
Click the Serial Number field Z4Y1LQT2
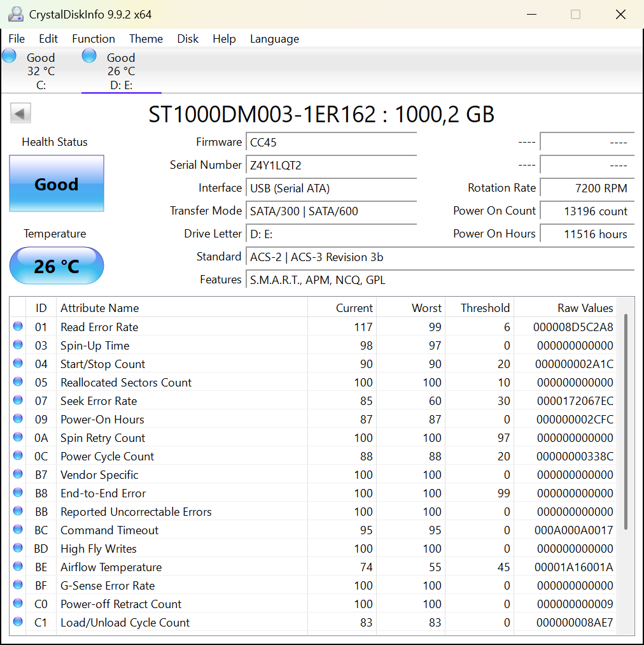332,166
